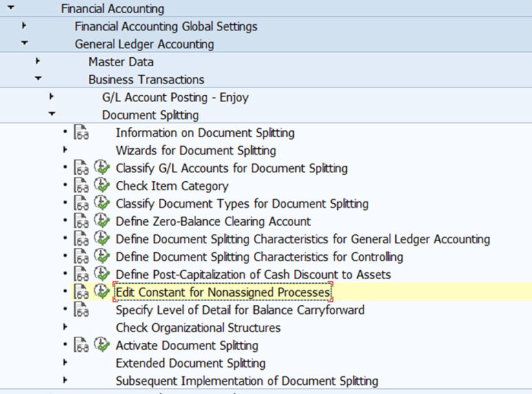
Task: Click Wizards for Document Splitting text
Action: (195, 150)
